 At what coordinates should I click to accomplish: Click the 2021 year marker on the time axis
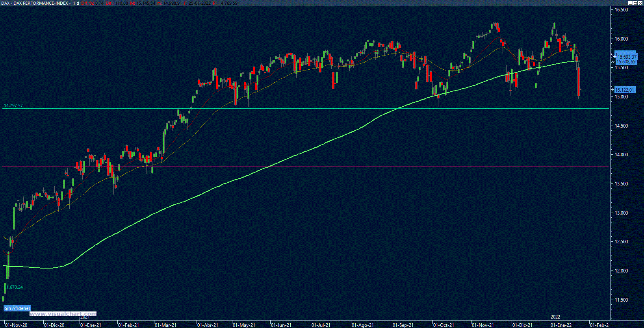[85, 317]
